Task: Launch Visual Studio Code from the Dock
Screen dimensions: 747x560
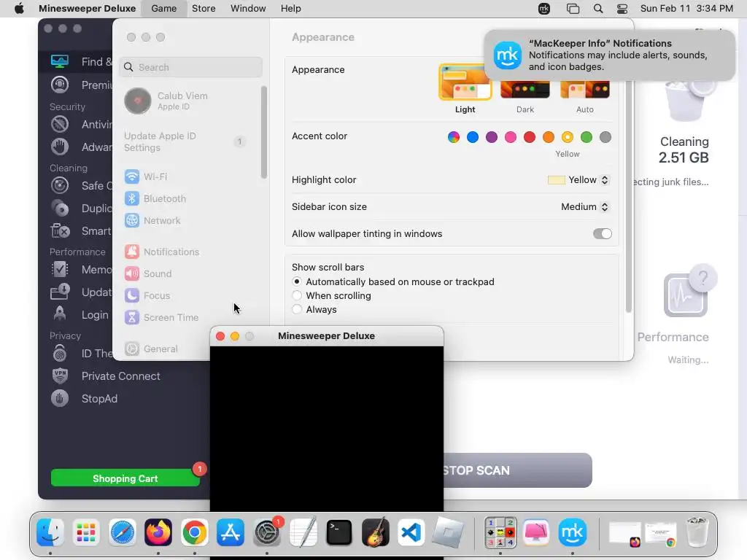Action: (411, 532)
